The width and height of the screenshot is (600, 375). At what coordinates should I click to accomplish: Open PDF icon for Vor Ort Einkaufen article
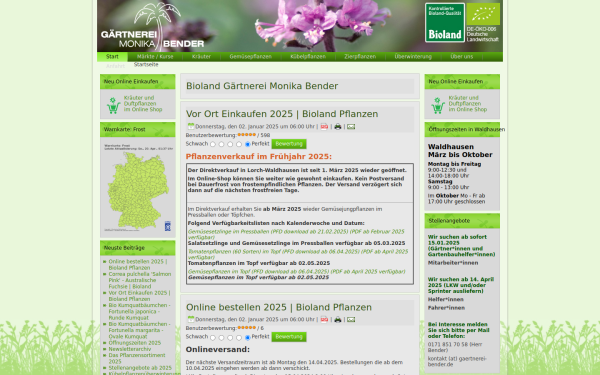324,127
